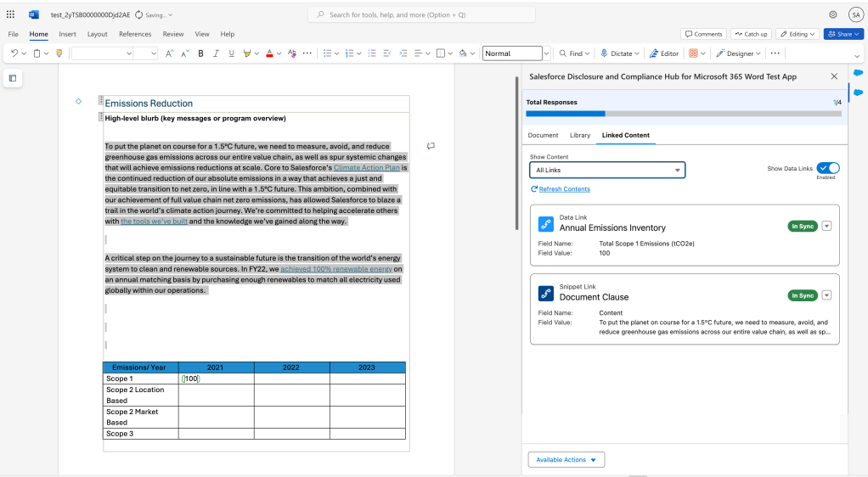This screenshot has height=477, width=868.
Task: Open the Comments button
Action: coord(703,34)
